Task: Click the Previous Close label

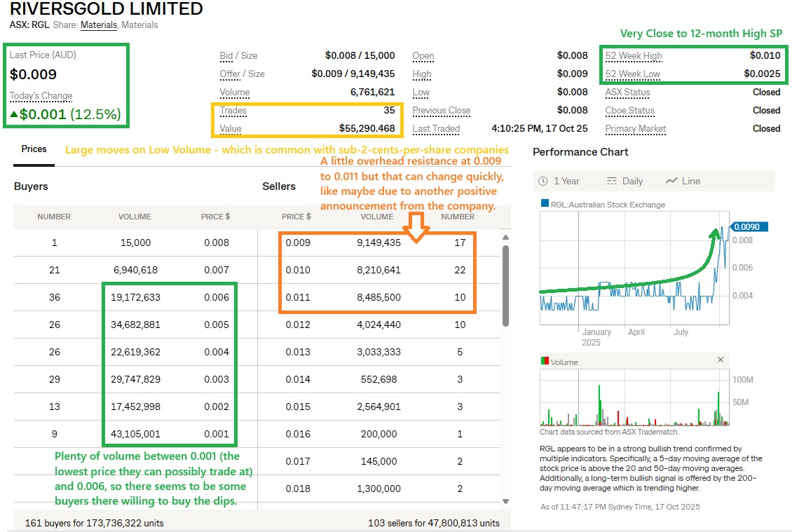Action: click(441, 111)
